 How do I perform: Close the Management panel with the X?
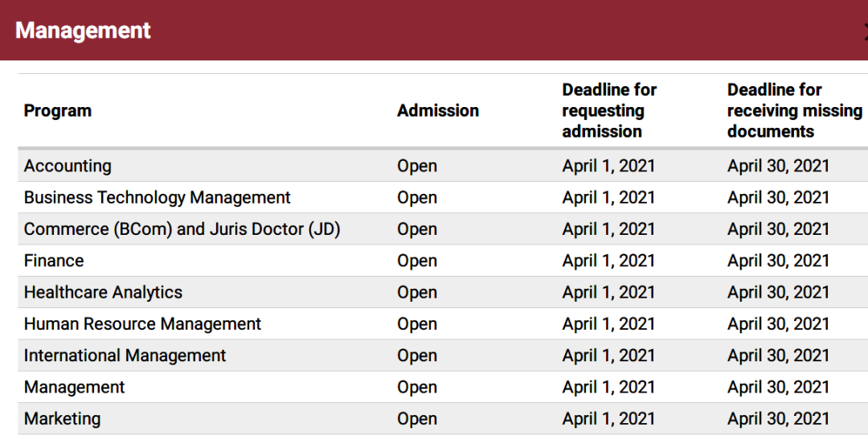point(866,31)
